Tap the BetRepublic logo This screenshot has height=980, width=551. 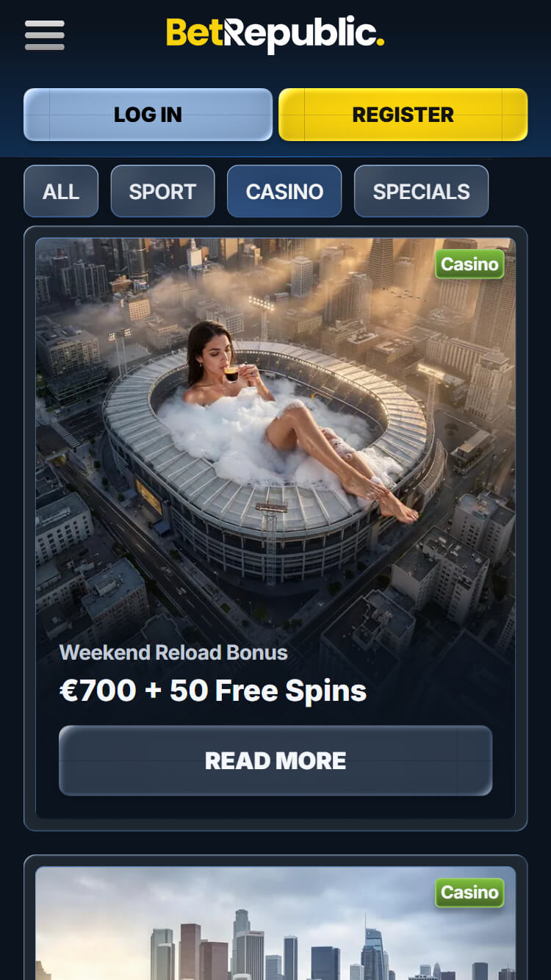pyautogui.click(x=275, y=35)
